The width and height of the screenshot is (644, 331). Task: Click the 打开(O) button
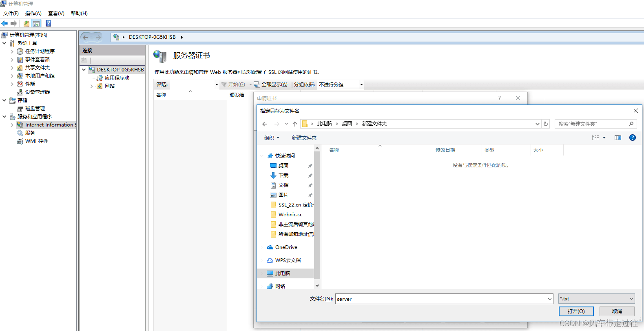pos(576,311)
